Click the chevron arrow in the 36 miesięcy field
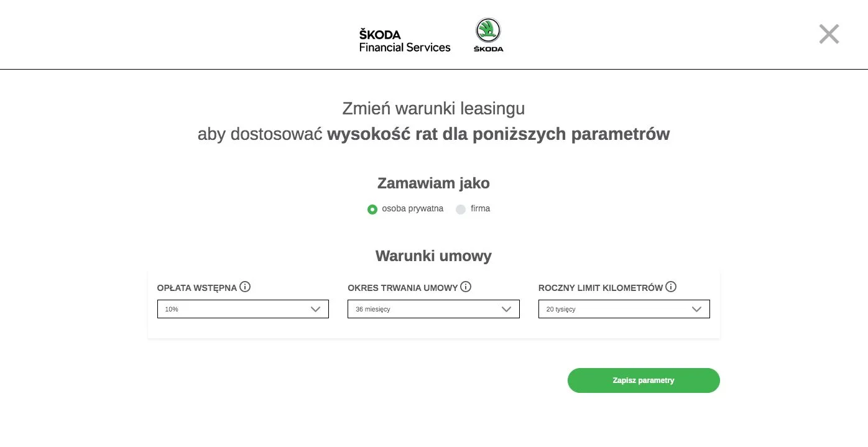This screenshot has width=868, height=447. coord(506,309)
